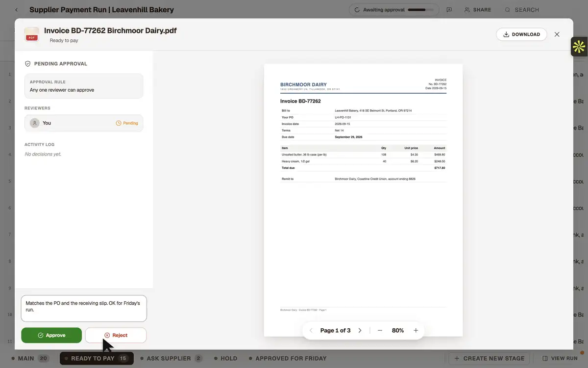
Task: Click the reviewer avatar beside You
Action: (x=34, y=123)
